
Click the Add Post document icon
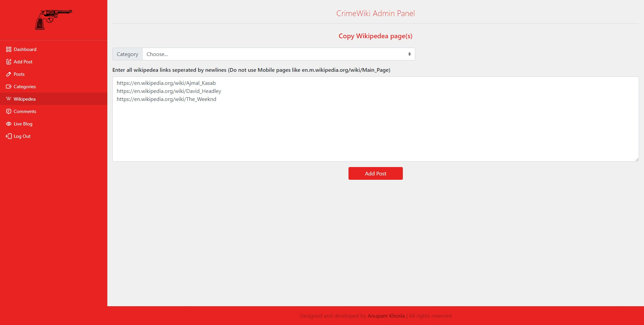coord(9,62)
